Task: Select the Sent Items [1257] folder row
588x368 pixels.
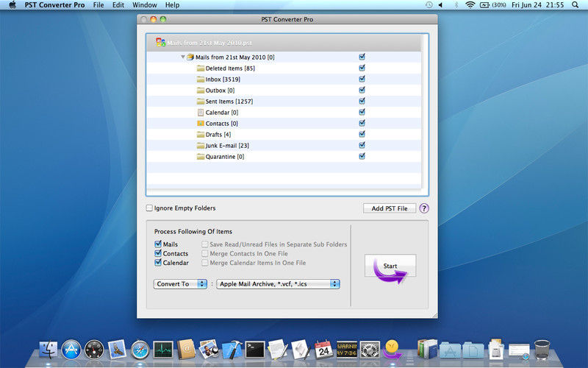Action: point(284,102)
